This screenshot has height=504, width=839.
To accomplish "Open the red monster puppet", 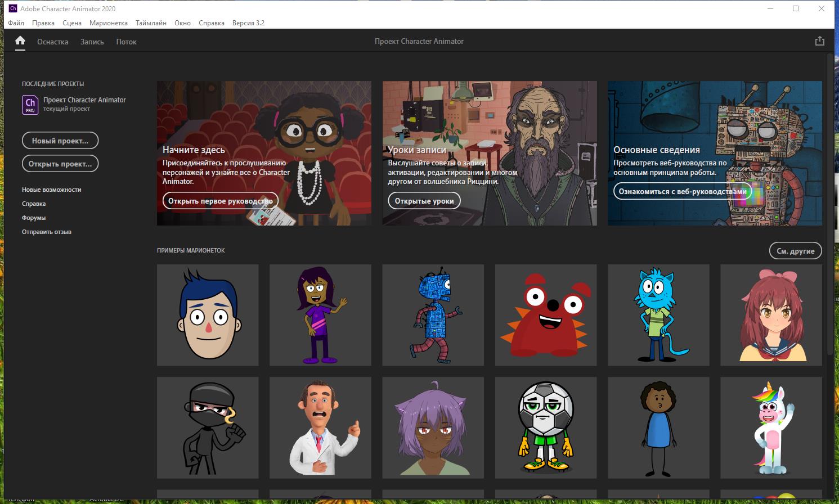I will [546, 315].
